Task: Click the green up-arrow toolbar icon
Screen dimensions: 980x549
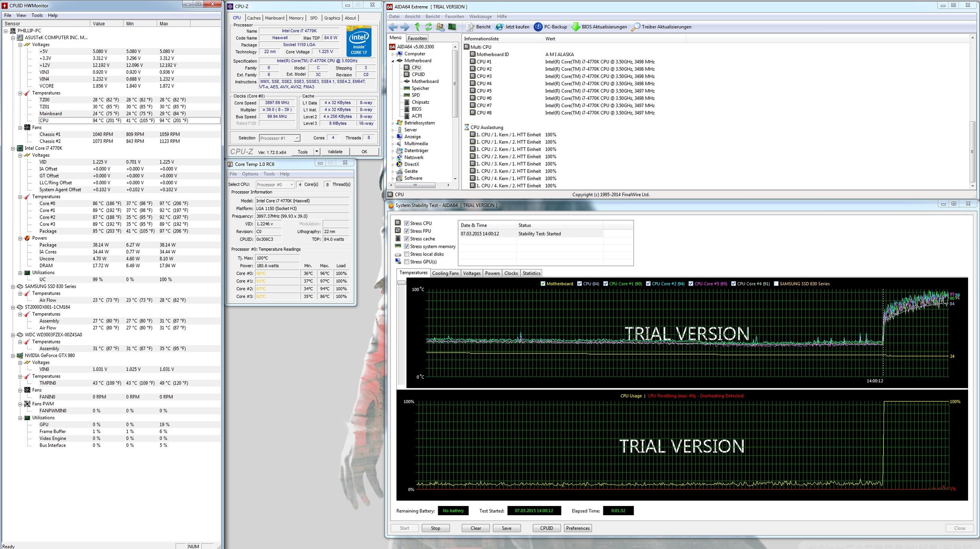Action: coord(417,27)
